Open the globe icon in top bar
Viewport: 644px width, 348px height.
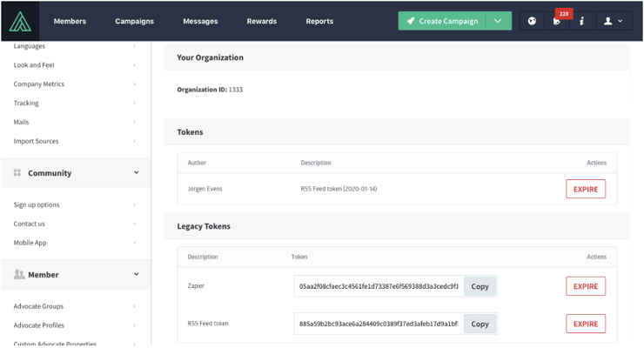click(532, 21)
